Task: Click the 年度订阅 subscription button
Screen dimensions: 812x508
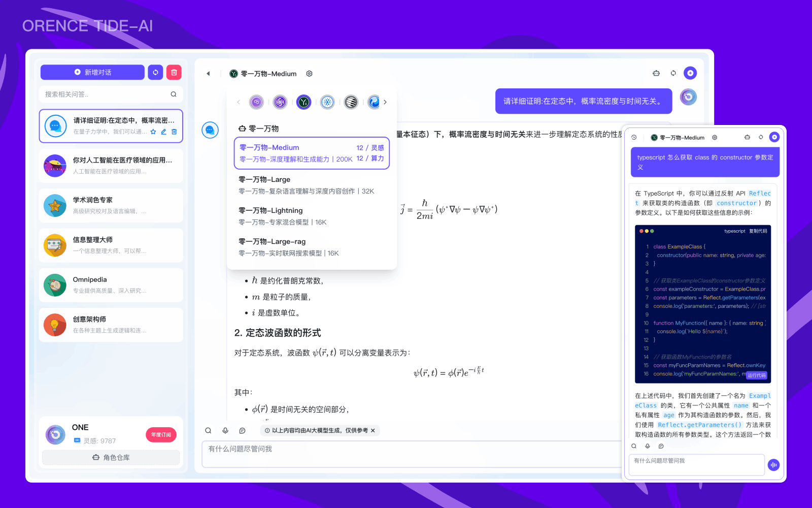Action: pos(161,435)
